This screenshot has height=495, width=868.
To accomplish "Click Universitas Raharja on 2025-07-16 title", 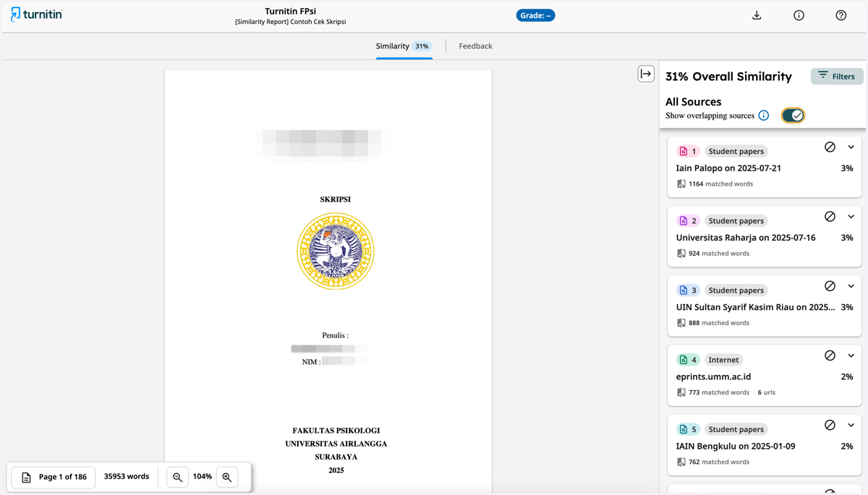I will click(x=746, y=237).
